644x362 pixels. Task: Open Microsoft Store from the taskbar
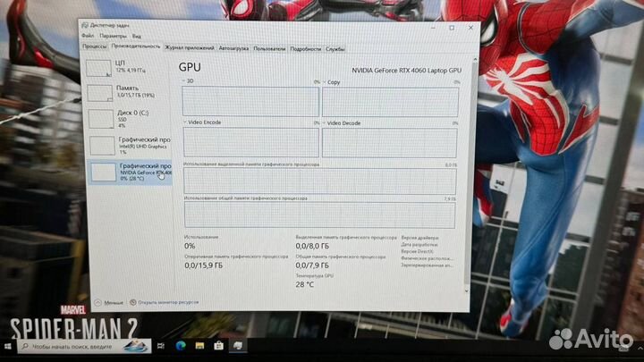click(x=218, y=346)
